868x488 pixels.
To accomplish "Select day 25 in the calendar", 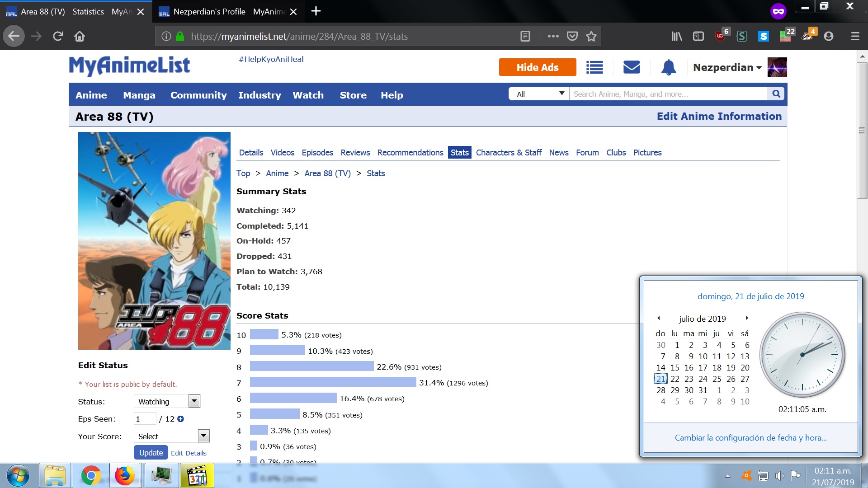I will [717, 379].
